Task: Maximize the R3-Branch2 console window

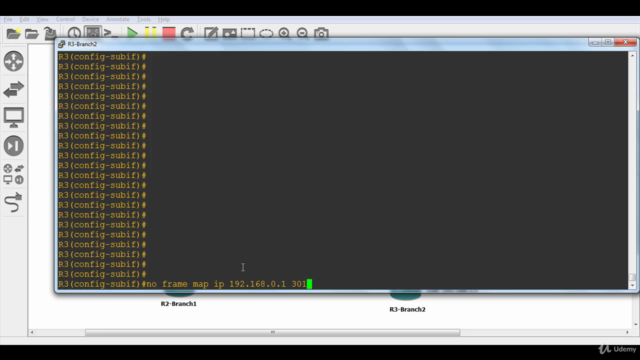Action: [608, 42]
